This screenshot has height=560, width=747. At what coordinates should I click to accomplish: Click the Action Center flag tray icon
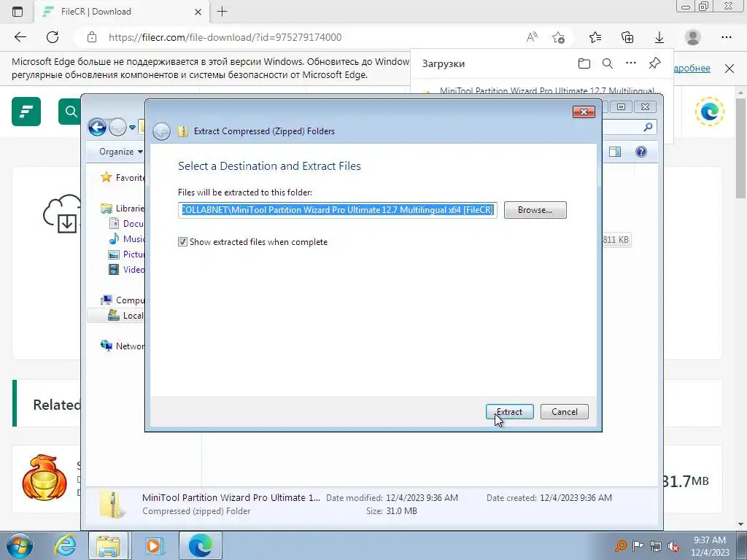coord(638,546)
